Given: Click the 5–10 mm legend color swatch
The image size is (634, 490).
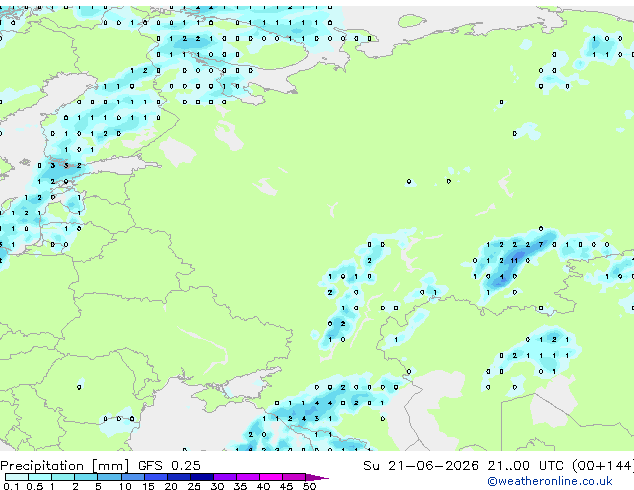Looking at the screenshot, I should [109, 477].
